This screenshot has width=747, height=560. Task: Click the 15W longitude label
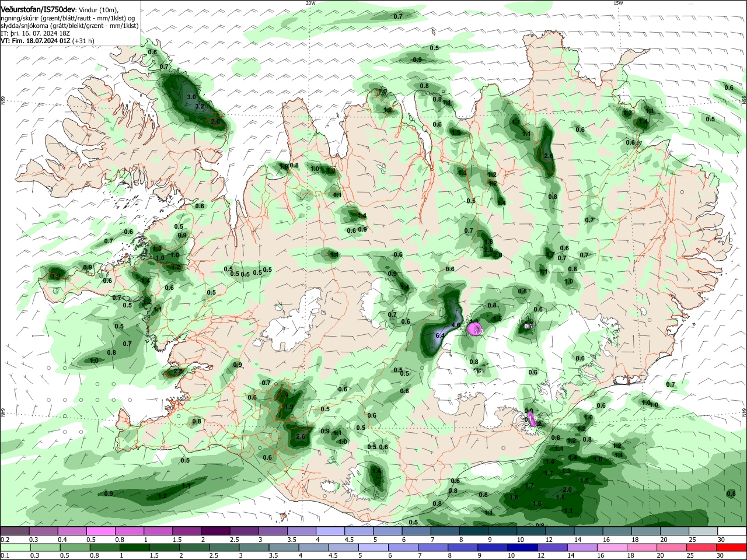pyautogui.click(x=618, y=3)
